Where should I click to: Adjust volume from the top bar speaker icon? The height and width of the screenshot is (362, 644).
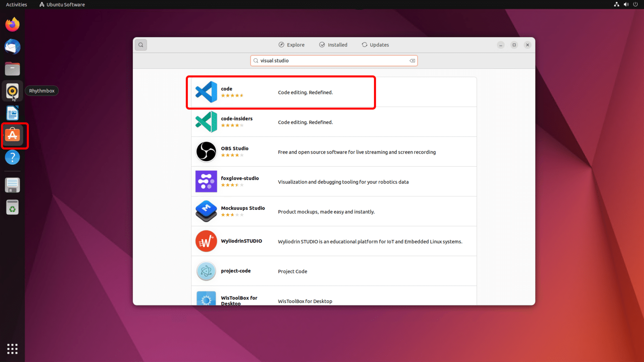tap(626, 4)
